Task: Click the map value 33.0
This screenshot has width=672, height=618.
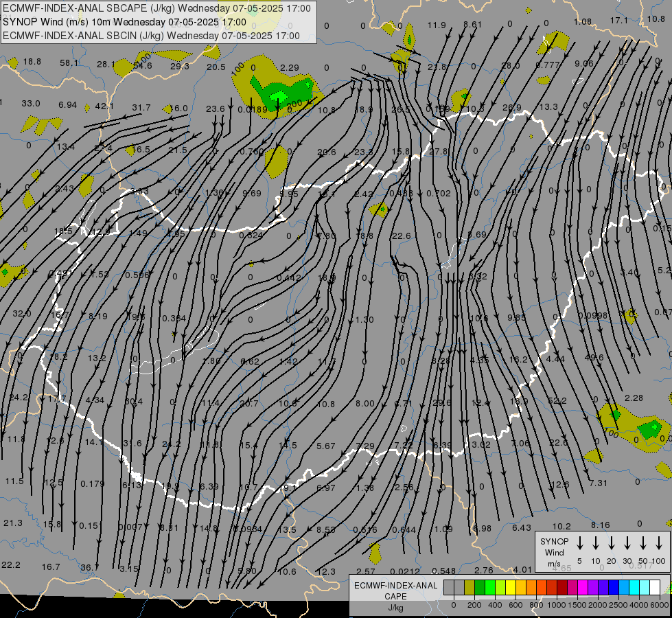Action: pos(31,104)
